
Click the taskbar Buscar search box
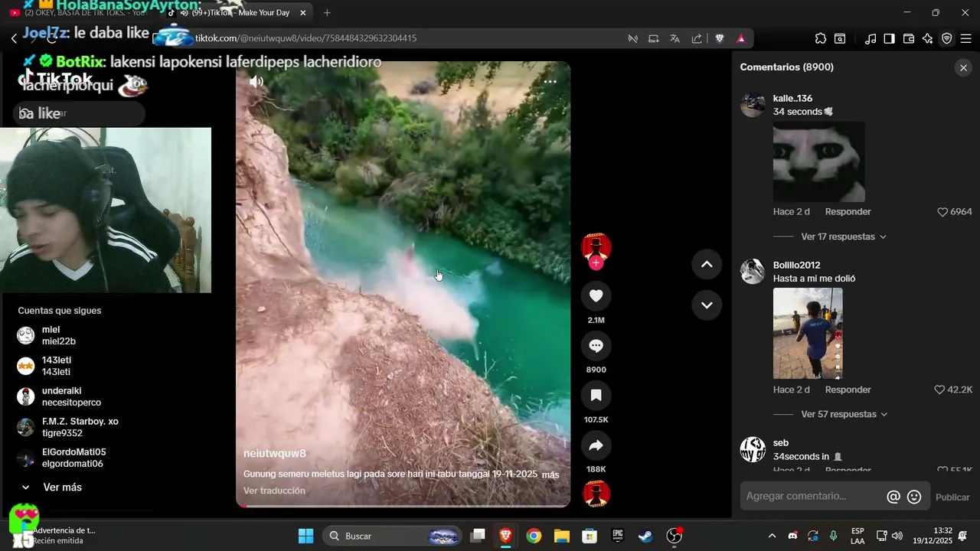point(394,536)
